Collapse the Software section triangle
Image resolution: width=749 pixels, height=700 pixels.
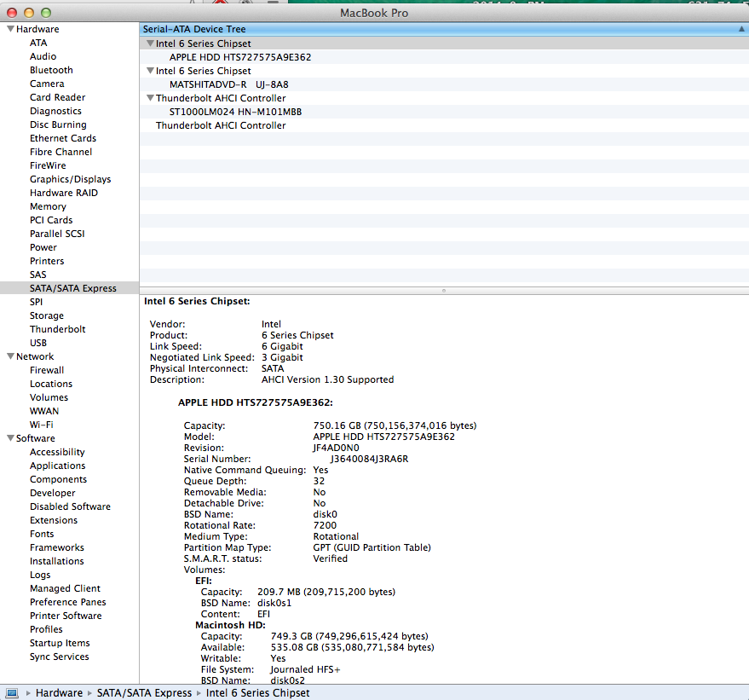[x=10, y=437]
